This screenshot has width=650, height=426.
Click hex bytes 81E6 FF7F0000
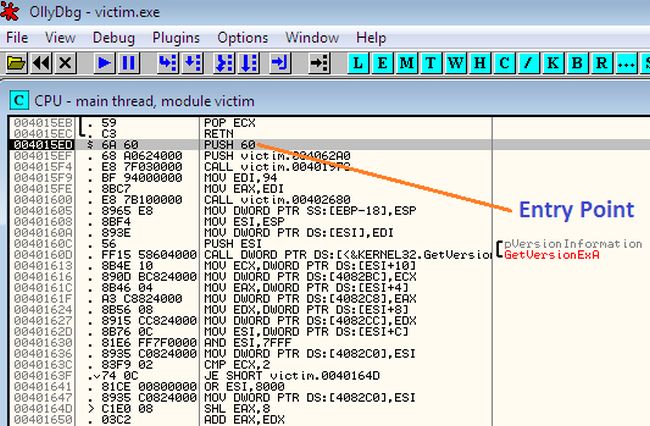coord(148,343)
